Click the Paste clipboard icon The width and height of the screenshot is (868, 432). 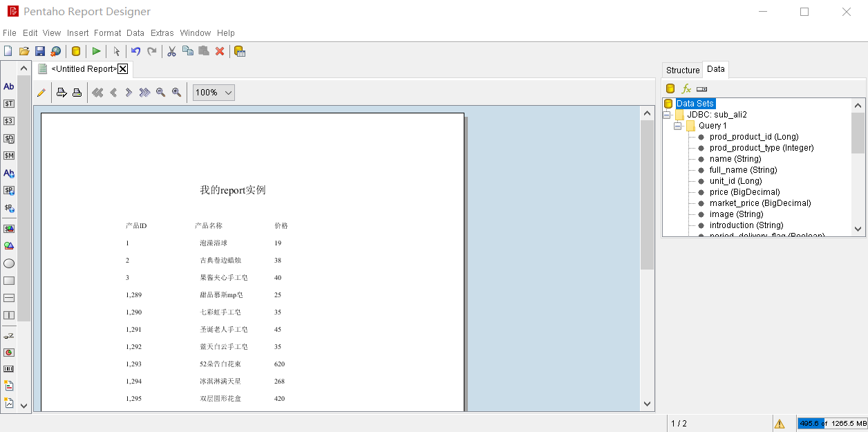click(204, 51)
